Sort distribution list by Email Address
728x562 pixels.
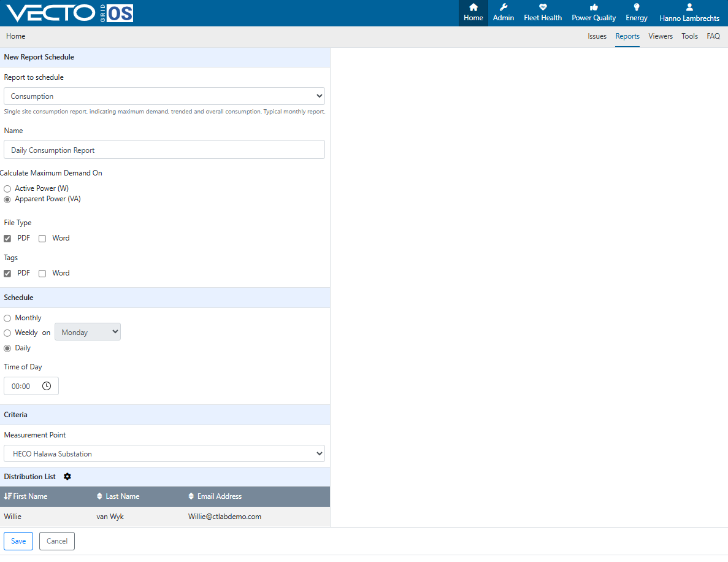click(x=215, y=496)
